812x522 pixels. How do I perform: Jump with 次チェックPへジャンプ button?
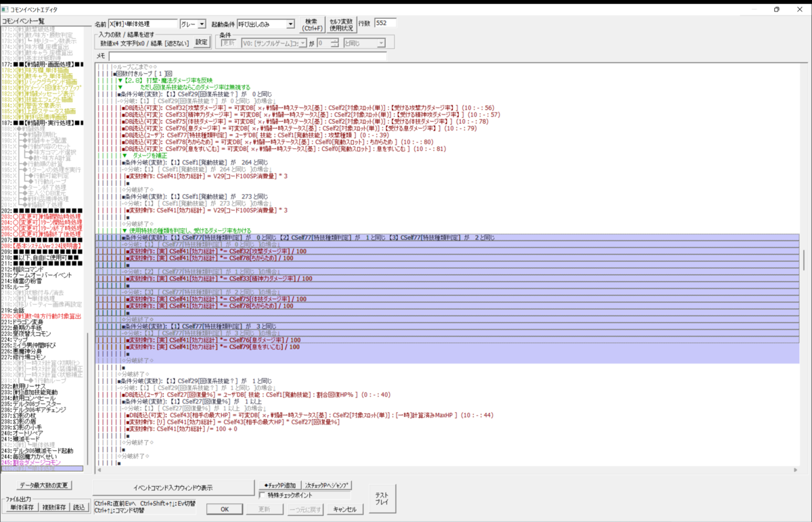click(x=327, y=485)
